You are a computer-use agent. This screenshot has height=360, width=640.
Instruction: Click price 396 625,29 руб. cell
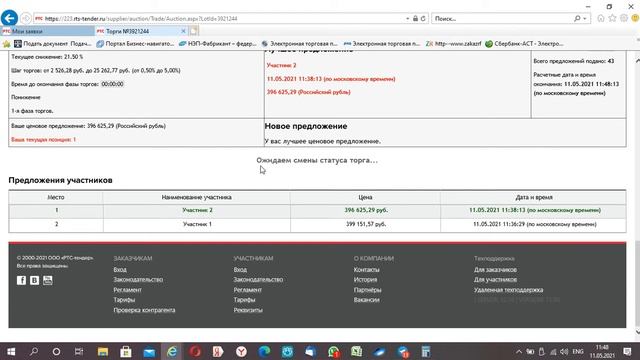click(366, 210)
